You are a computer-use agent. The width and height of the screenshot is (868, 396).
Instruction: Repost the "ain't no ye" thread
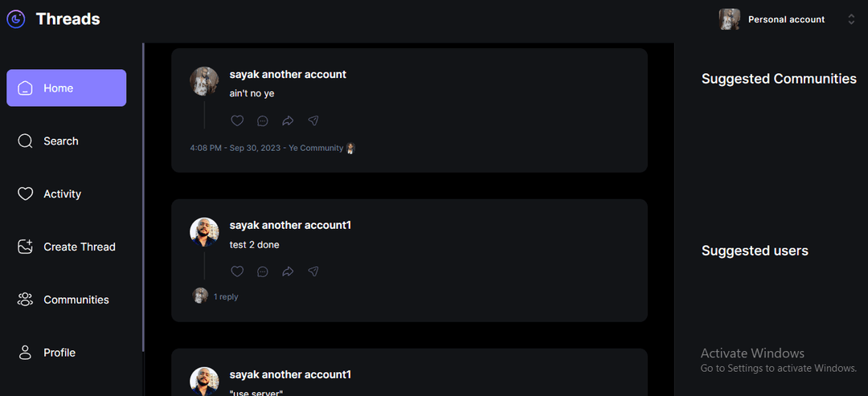[288, 120]
